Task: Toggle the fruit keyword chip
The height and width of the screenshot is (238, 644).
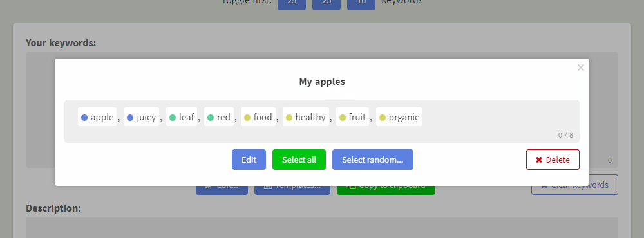Action: point(353,117)
